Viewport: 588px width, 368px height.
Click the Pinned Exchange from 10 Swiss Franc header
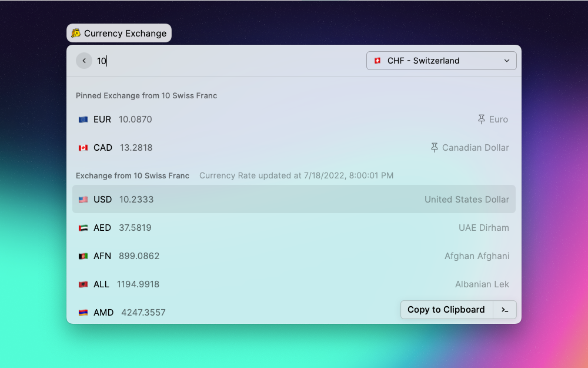point(146,96)
